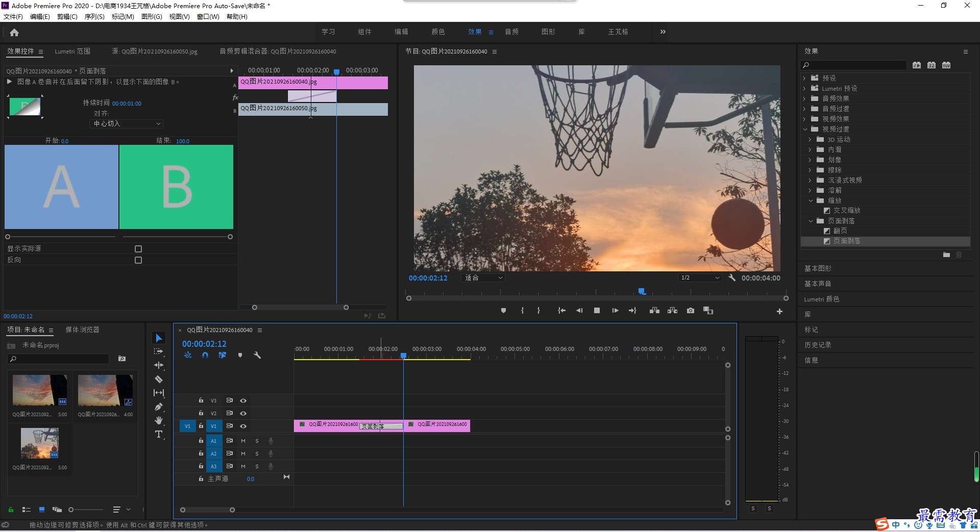Enable the 显示实际源 checkbox
Viewport: 980px width, 532px height.
point(138,249)
